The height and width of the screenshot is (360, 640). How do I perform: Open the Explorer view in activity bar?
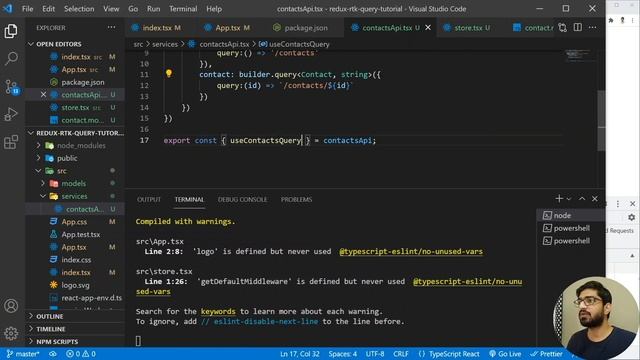[11, 31]
